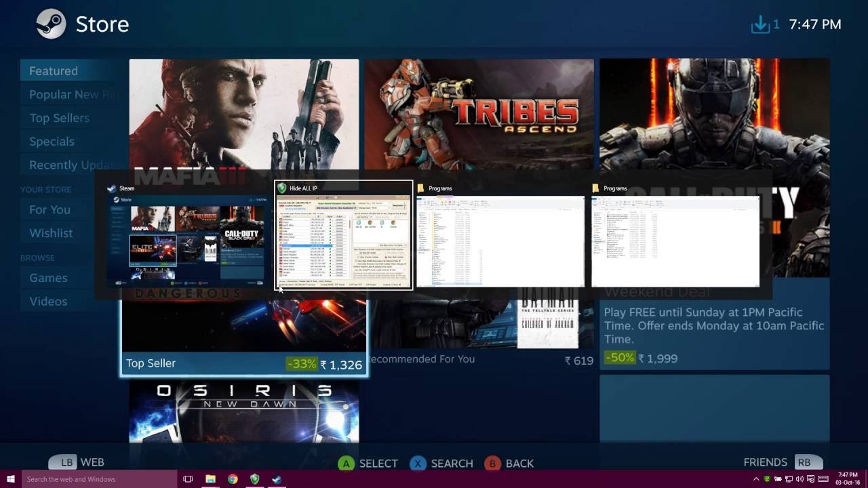
Task: Open the battery tray icon
Action: 778,479
